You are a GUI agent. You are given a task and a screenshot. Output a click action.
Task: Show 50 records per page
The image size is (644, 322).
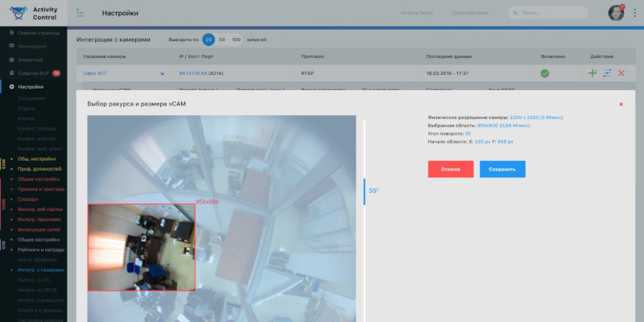click(222, 39)
